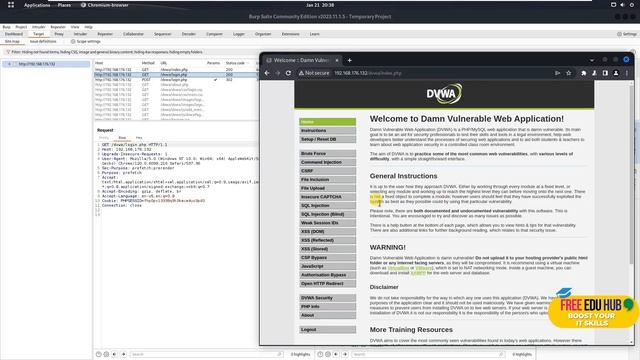Reload the DVWA page
This screenshot has width=640, height=360.
tap(288, 73)
